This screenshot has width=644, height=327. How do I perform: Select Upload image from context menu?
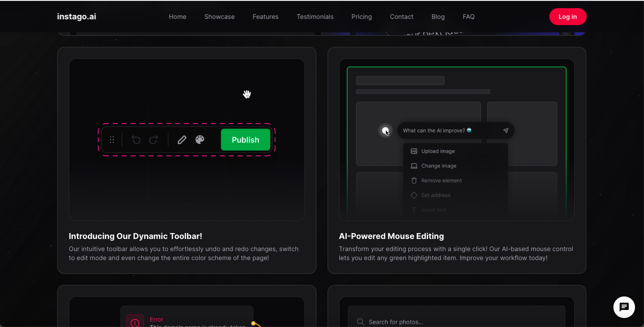point(438,151)
